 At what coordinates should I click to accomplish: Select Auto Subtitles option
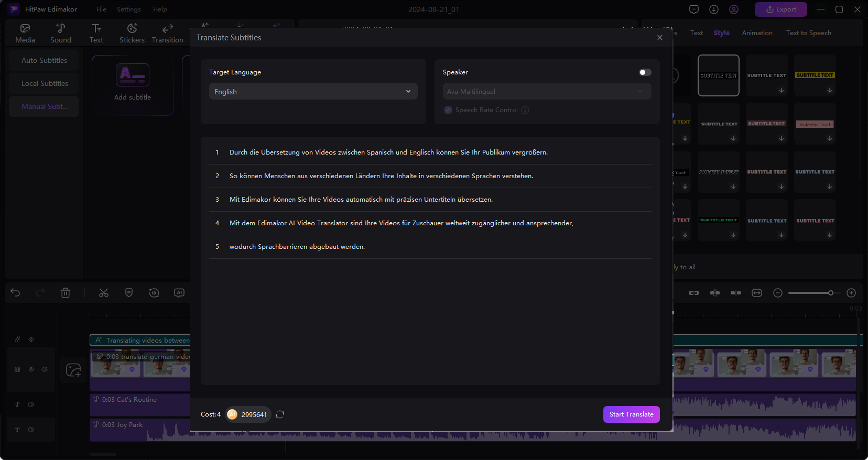[44, 60]
